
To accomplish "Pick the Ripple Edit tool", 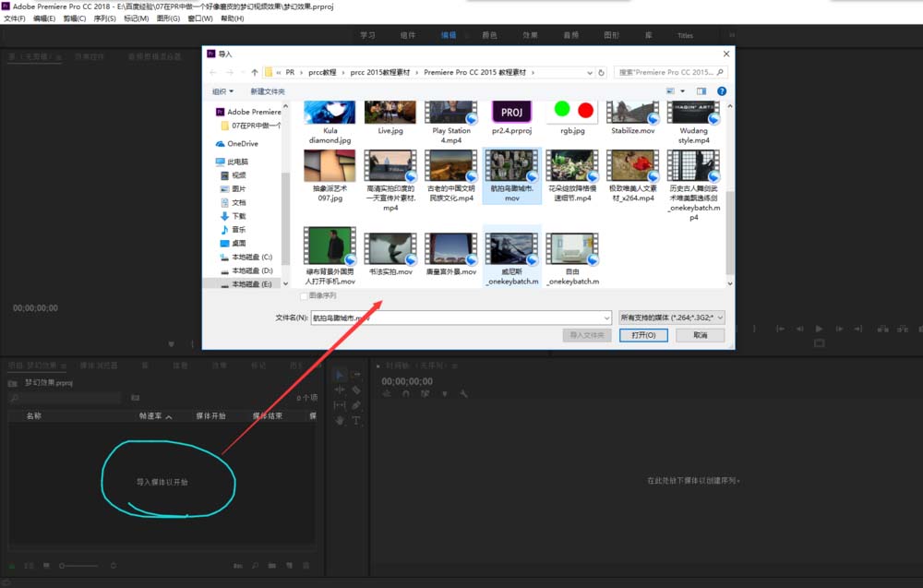I will coord(340,389).
